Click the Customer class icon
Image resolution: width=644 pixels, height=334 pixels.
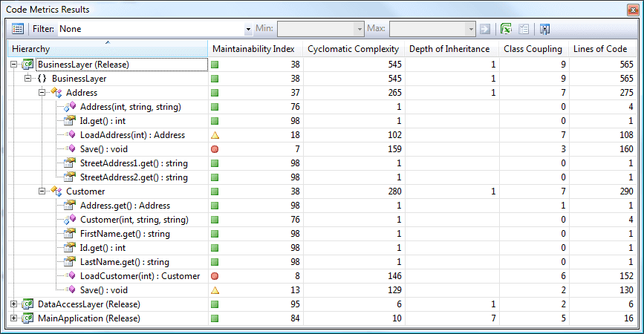(x=56, y=191)
